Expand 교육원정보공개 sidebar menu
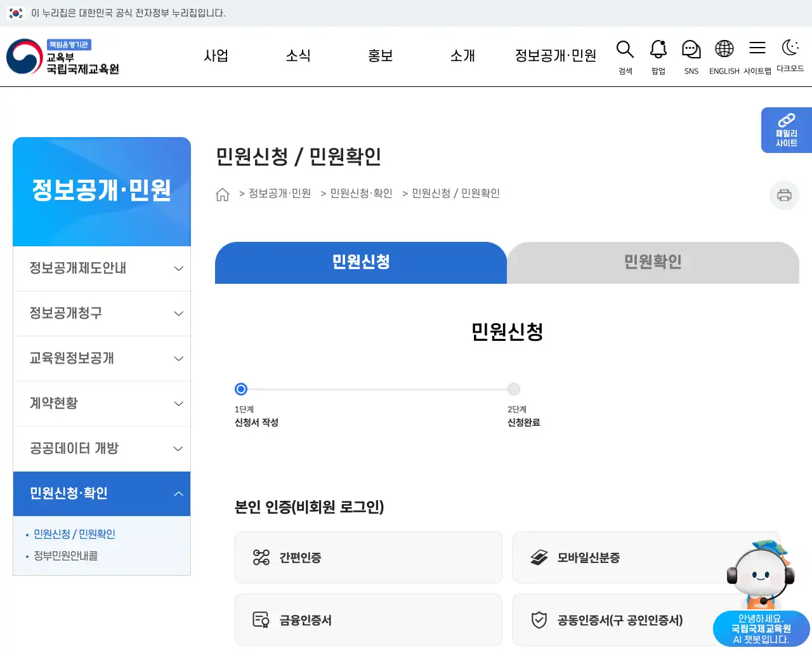This screenshot has width=812, height=650. (101, 359)
